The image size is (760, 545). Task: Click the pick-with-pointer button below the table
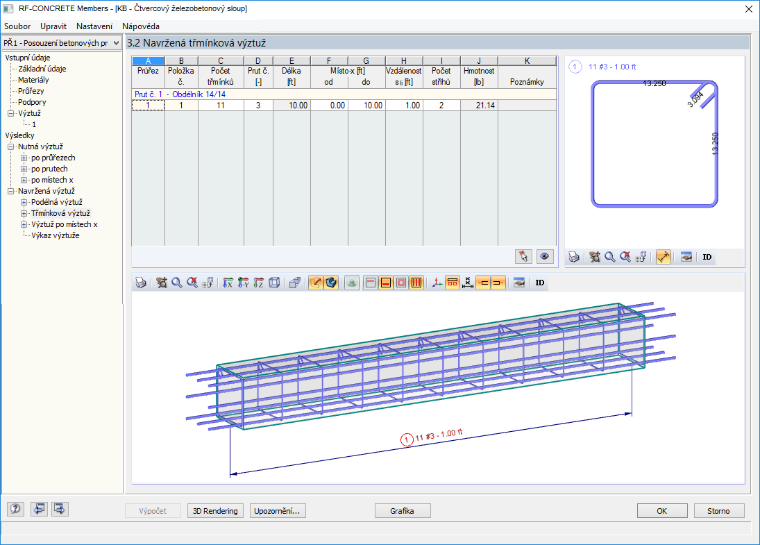[523, 256]
